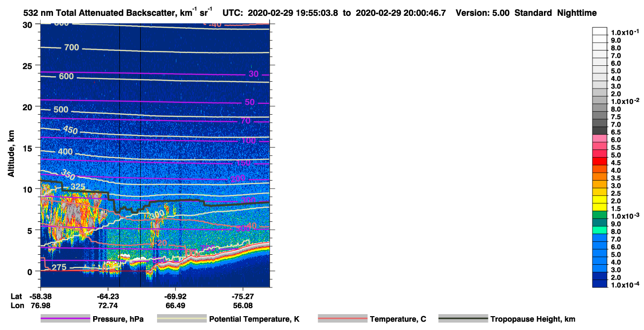Click the purple '100' pressure contour label

point(248,141)
